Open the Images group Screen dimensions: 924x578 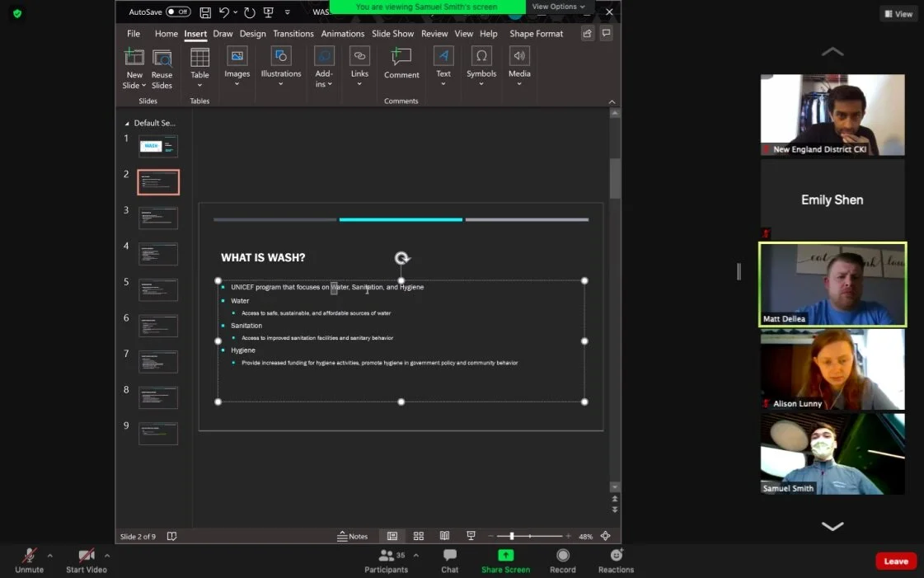point(237,67)
